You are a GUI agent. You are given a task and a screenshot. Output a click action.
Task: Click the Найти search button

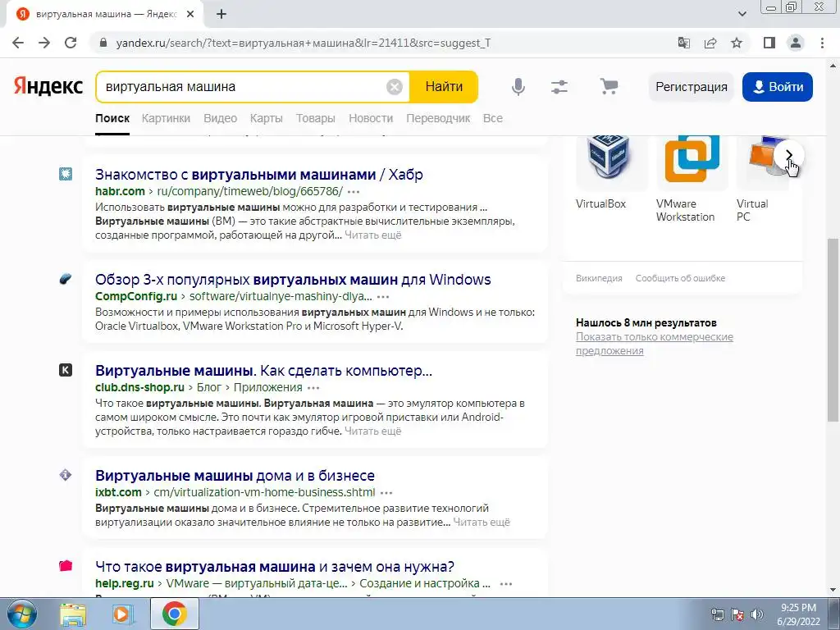click(444, 87)
